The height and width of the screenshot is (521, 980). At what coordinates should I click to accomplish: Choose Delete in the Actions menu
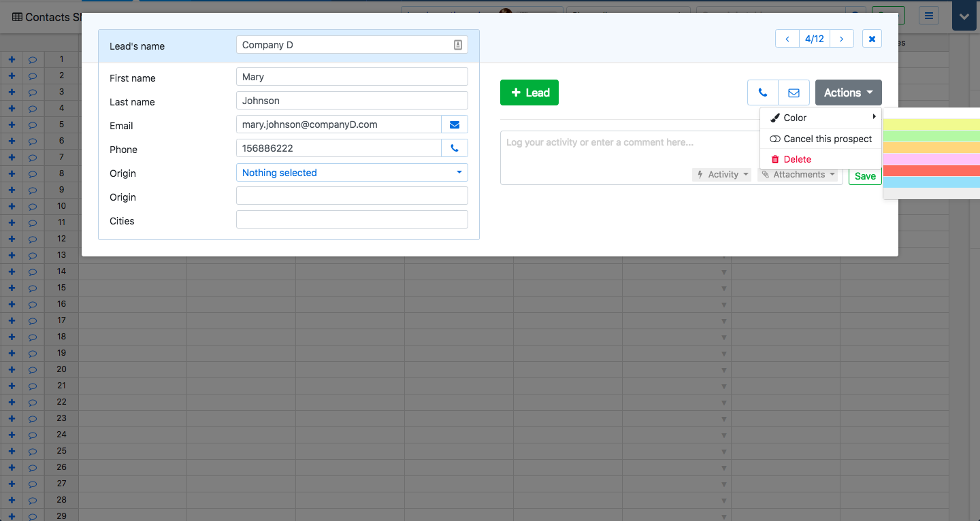pos(797,159)
